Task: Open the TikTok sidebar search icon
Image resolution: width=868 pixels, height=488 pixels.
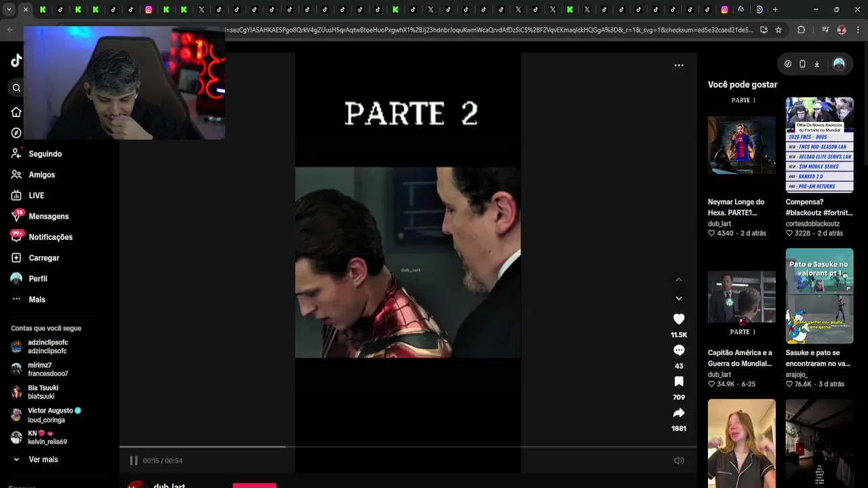Action: pos(16,87)
